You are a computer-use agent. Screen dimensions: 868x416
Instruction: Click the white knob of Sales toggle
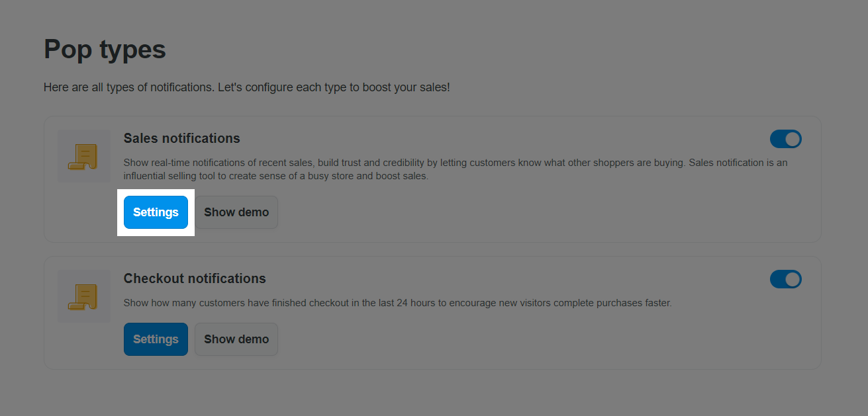pyautogui.click(x=793, y=139)
